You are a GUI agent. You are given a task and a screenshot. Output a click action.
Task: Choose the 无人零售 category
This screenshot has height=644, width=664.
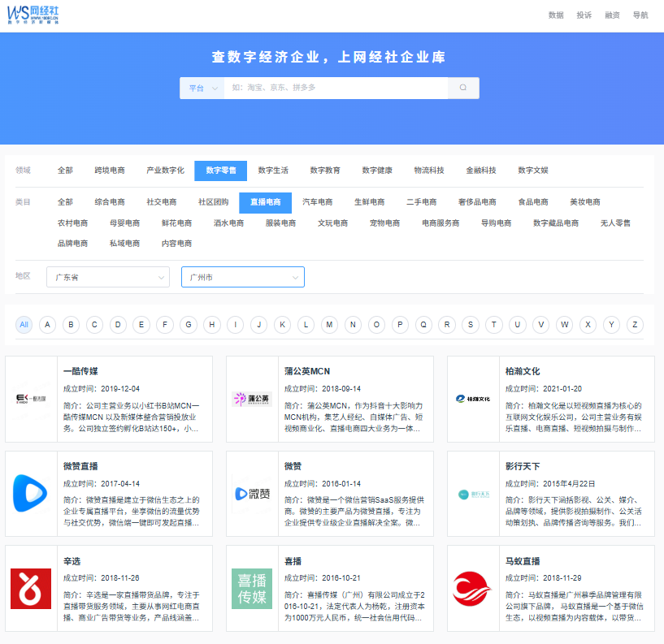(615, 223)
